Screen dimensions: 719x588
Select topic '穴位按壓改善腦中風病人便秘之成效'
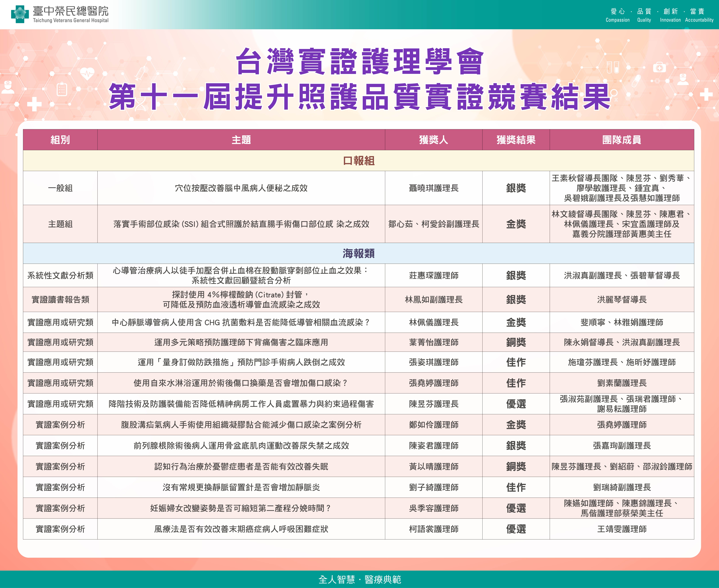[x=241, y=188]
